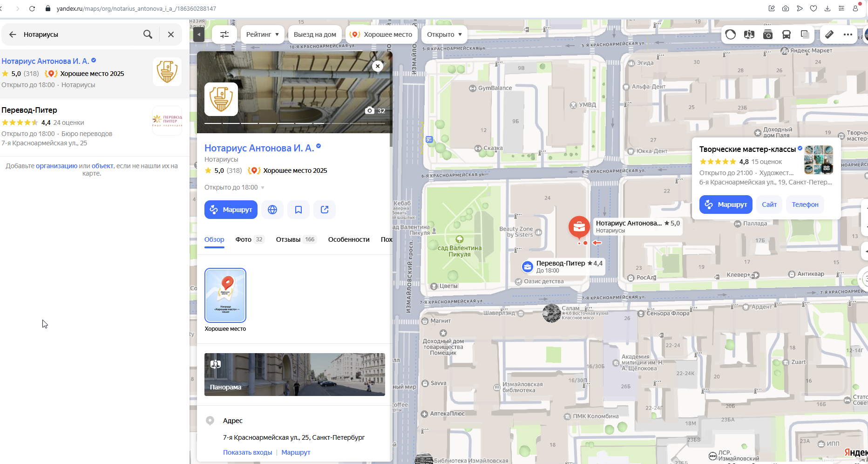This screenshot has height=464, width=868.
Task: Click Сайт in Творческие мастер-классы popup
Action: click(x=769, y=205)
